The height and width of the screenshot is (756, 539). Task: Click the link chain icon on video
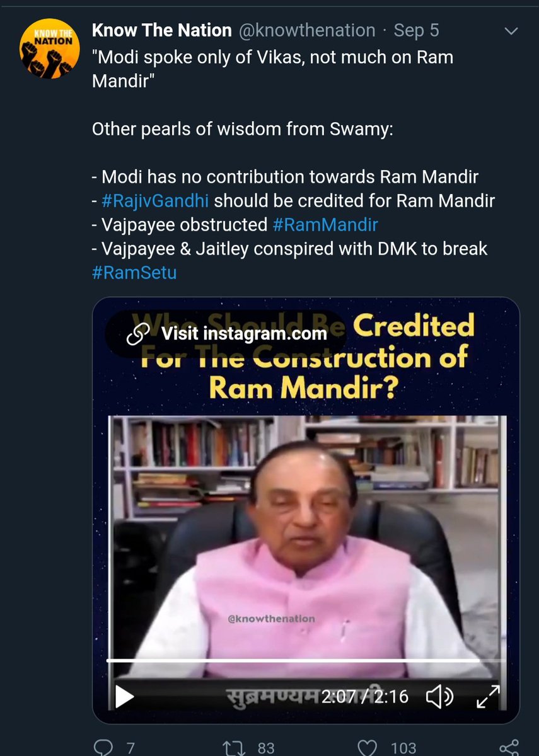point(137,333)
